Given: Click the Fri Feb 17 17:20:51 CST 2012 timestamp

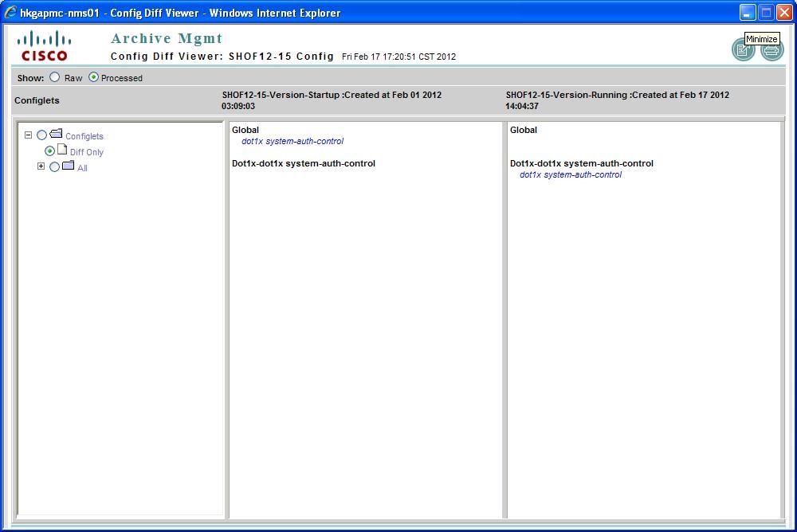Looking at the screenshot, I should point(399,57).
